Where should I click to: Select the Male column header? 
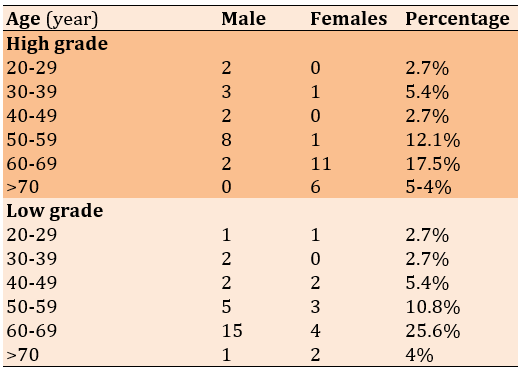pyautogui.click(x=243, y=18)
